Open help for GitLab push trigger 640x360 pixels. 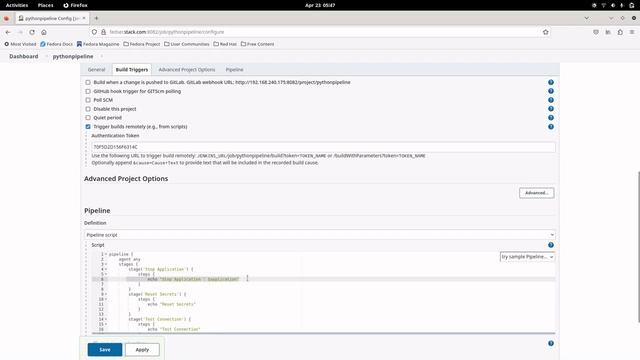(x=551, y=82)
